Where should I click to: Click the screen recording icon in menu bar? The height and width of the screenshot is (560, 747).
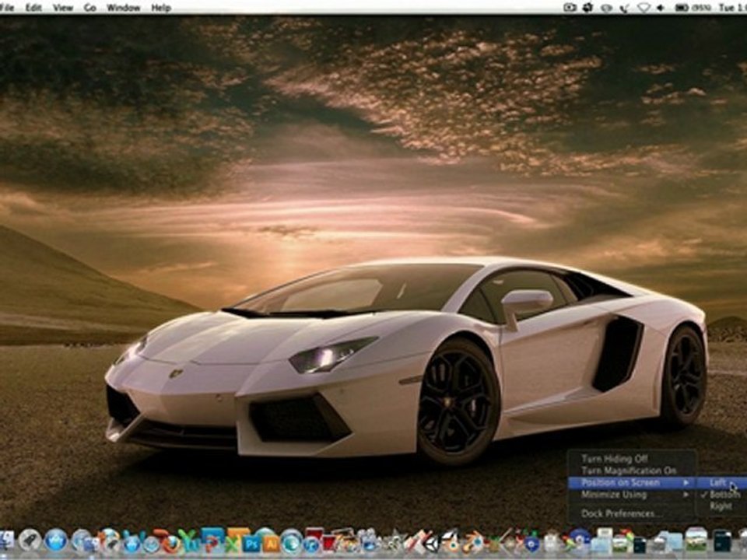click(x=570, y=7)
